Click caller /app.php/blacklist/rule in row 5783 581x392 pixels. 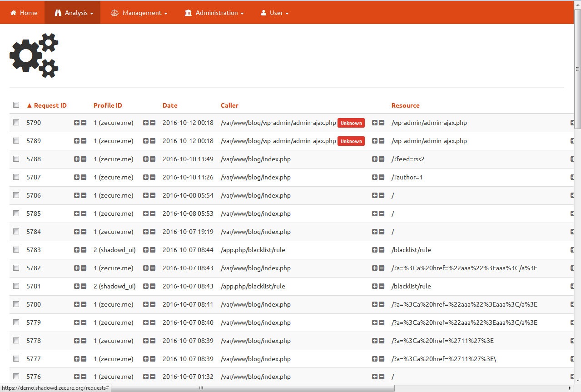click(253, 250)
